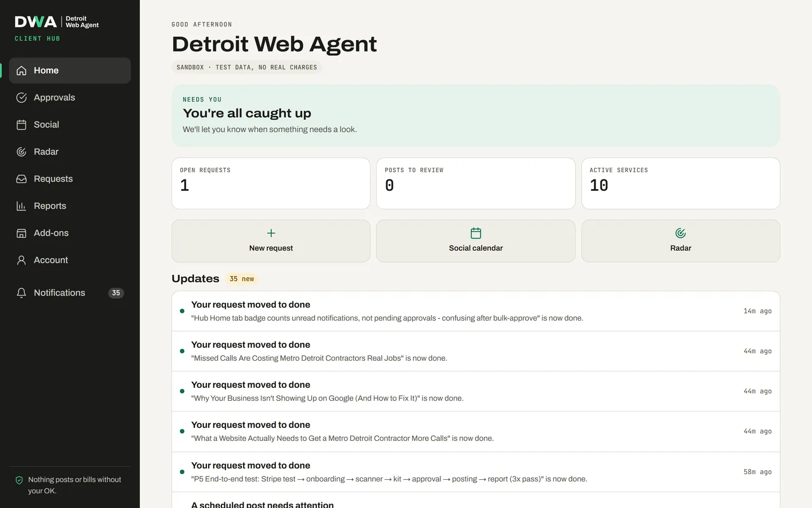Screen dimensions: 812x508
Task: Select the Social menu label
Action: click(x=46, y=125)
